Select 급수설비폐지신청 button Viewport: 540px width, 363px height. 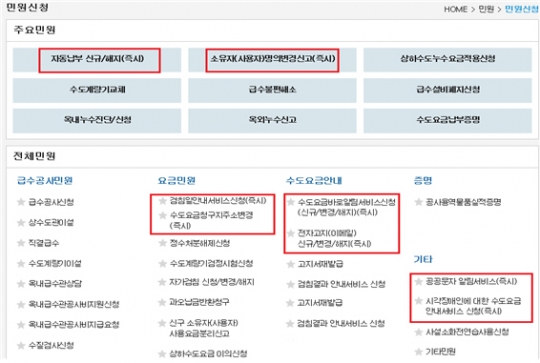point(447,90)
